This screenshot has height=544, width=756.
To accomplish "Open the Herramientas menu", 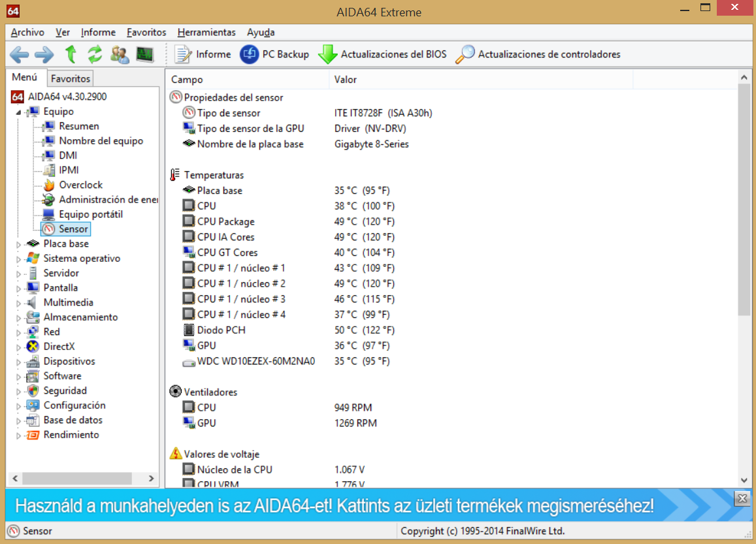I will coord(206,32).
